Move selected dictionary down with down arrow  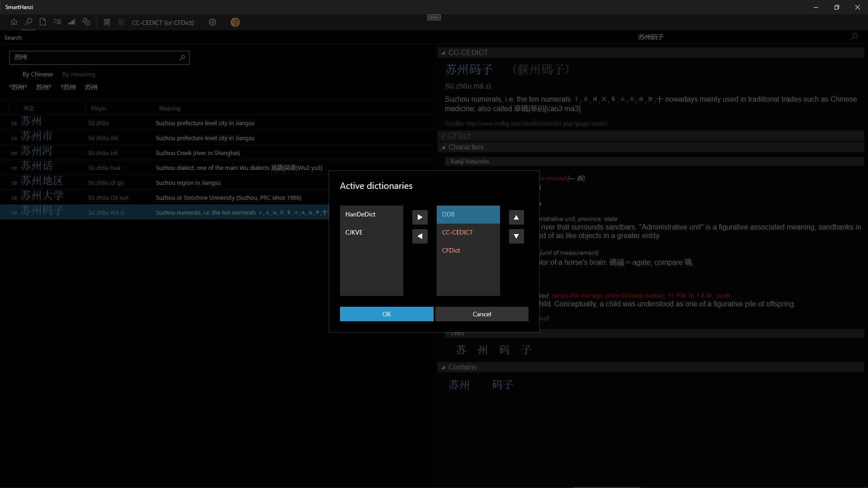point(516,236)
